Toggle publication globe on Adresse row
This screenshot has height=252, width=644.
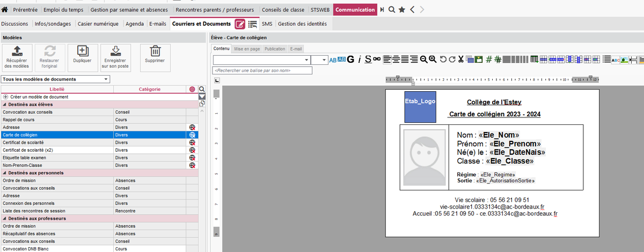pos(192,127)
